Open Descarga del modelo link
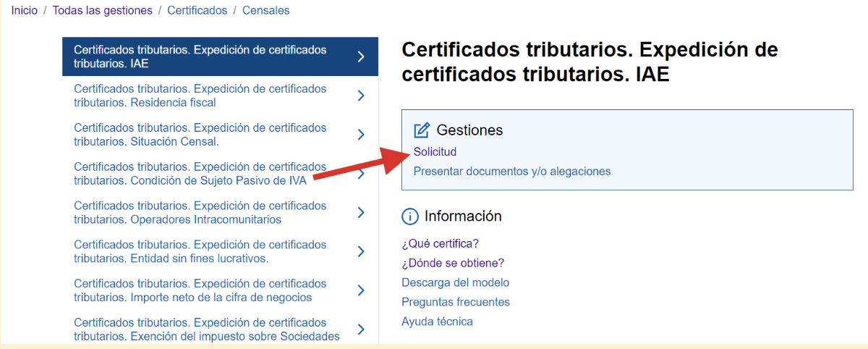868x349 pixels. 455,282
